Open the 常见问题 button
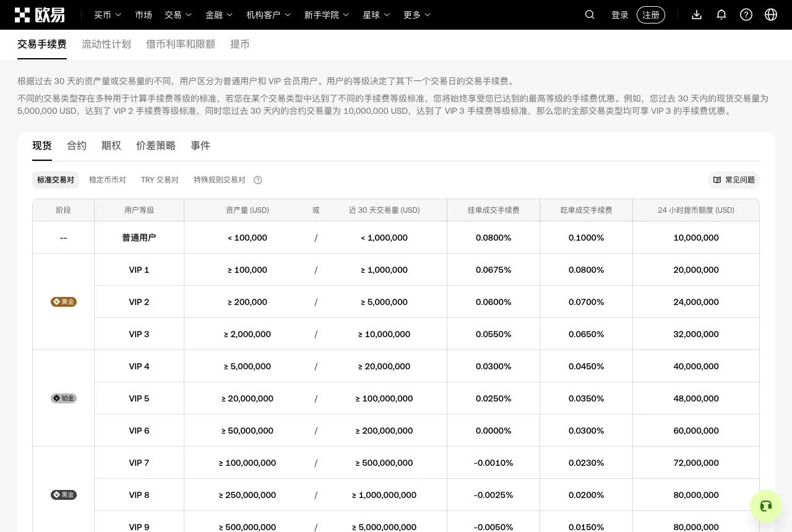The image size is (792, 532). tap(734, 180)
